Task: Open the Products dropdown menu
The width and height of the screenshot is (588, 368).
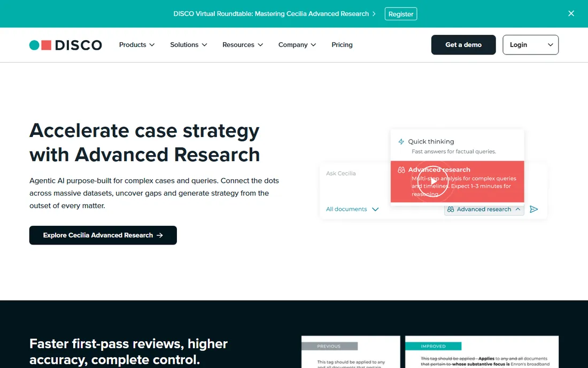Action: tap(137, 44)
